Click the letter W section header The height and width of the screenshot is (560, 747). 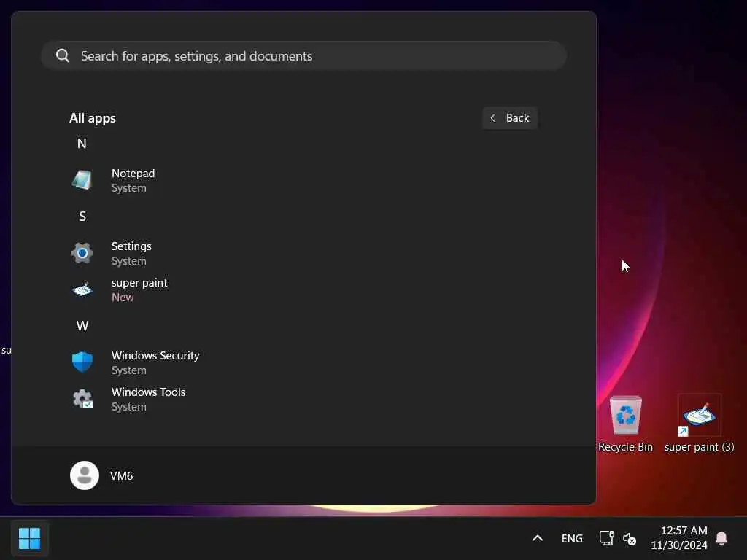coord(82,326)
